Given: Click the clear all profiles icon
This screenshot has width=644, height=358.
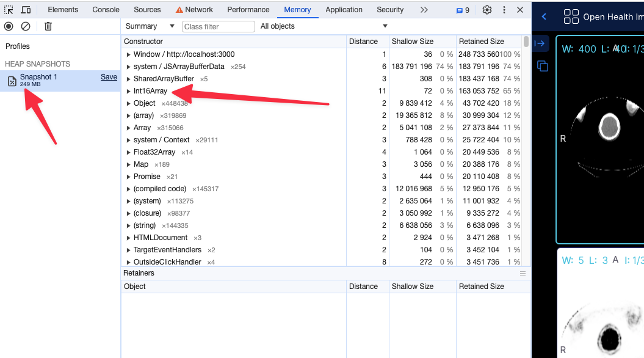Looking at the screenshot, I should coord(26,26).
